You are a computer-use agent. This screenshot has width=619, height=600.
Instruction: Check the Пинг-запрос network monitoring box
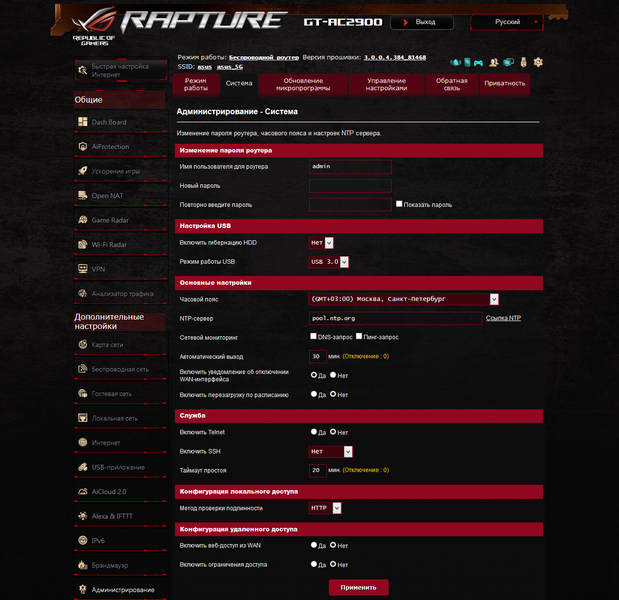(x=359, y=336)
